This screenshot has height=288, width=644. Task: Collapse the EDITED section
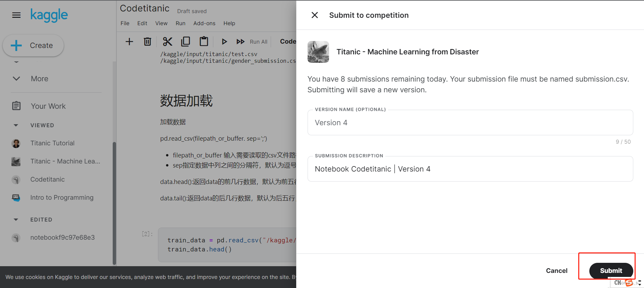coord(16,220)
